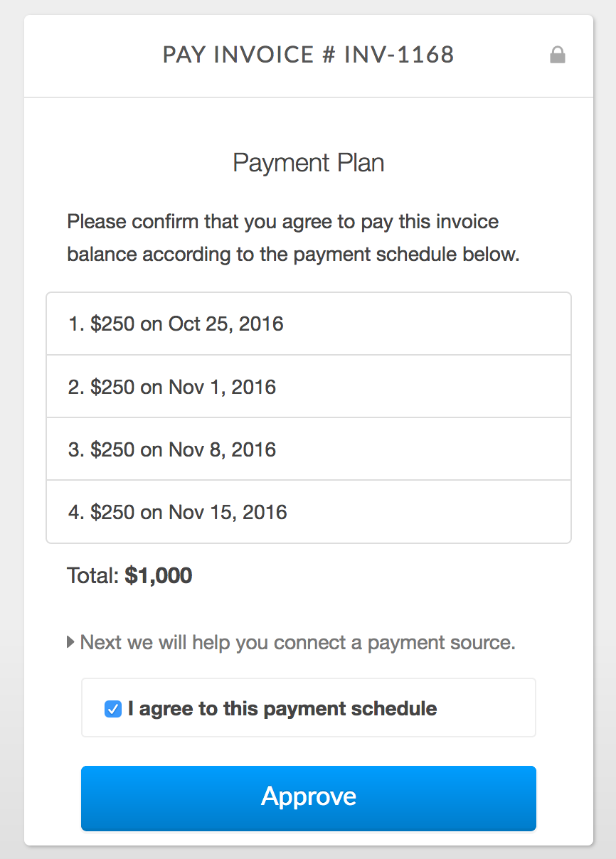Click the lock icon in header

pyautogui.click(x=558, y=55)
